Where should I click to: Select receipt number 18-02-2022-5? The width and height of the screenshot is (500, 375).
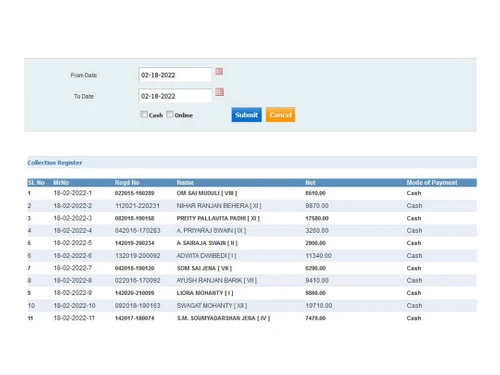click(x=73, y=243)
